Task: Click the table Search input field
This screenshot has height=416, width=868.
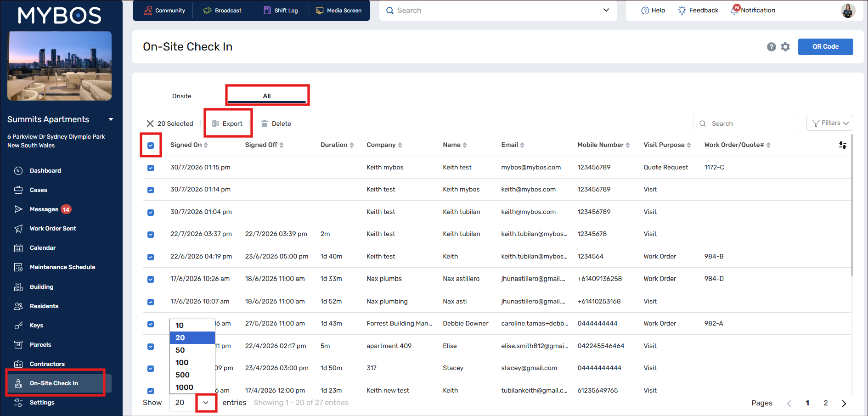Action: [746, 124]
